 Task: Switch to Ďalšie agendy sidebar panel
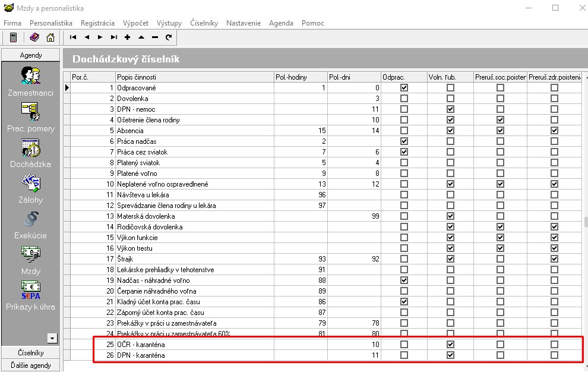coord(31,365)
